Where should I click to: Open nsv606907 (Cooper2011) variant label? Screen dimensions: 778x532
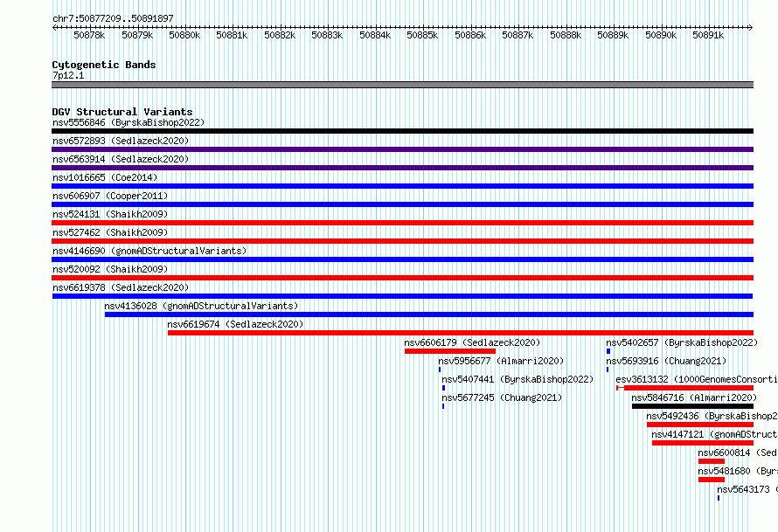pos(110,196)
